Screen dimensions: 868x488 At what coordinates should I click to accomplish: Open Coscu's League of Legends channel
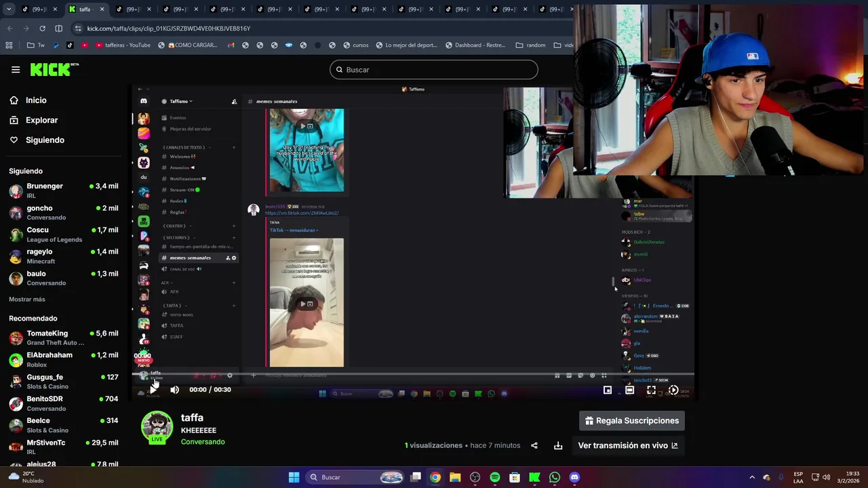coord(64,235)
